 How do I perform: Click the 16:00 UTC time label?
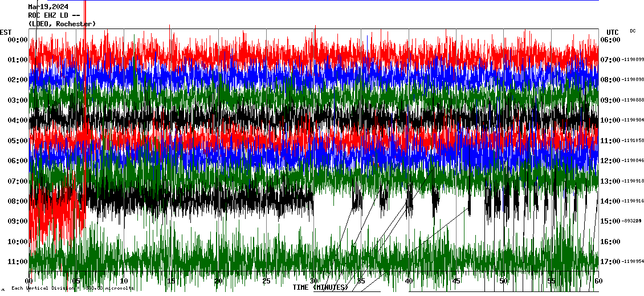click(610, 242)
